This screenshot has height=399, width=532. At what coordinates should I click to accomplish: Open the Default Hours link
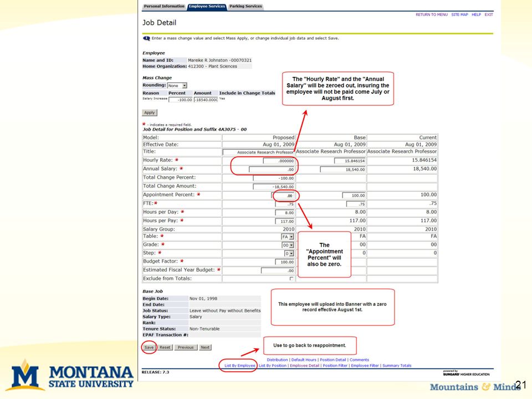click(304, 360)
